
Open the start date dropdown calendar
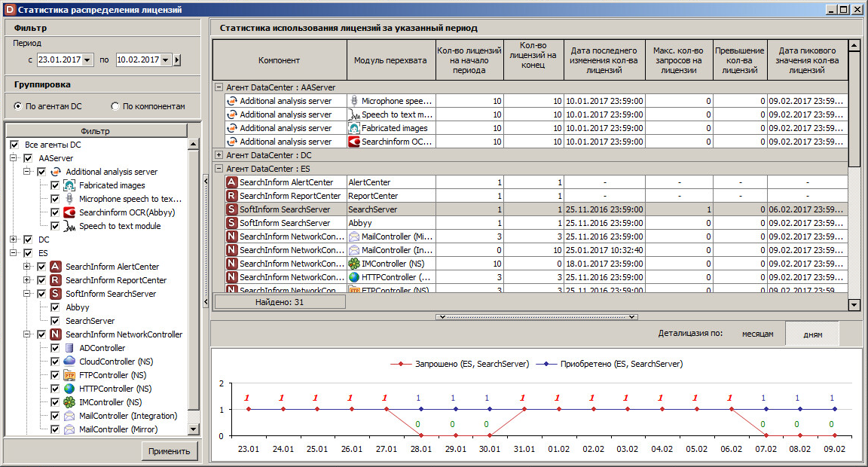click(x=87, y=60)
